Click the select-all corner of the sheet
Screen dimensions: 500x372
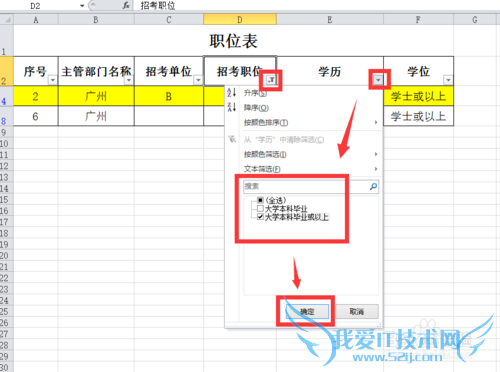click(x=7, y=20)
